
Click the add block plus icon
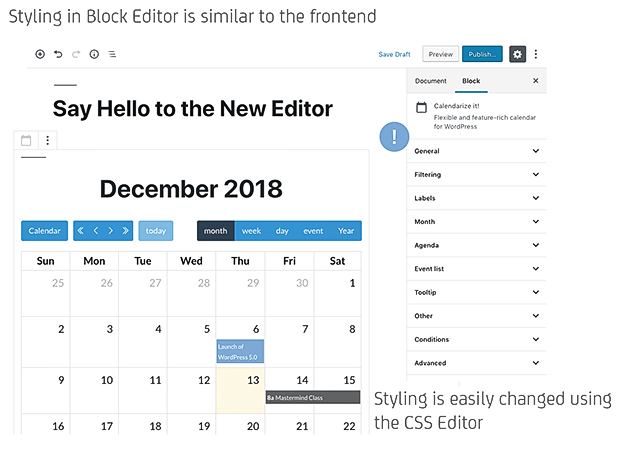(40, 54)
